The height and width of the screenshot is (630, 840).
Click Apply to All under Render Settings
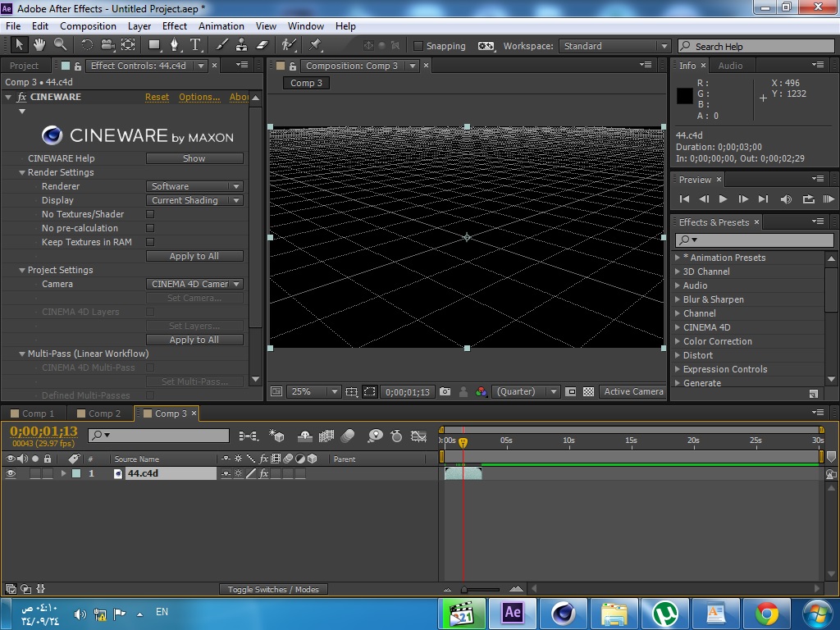point(194,256)
